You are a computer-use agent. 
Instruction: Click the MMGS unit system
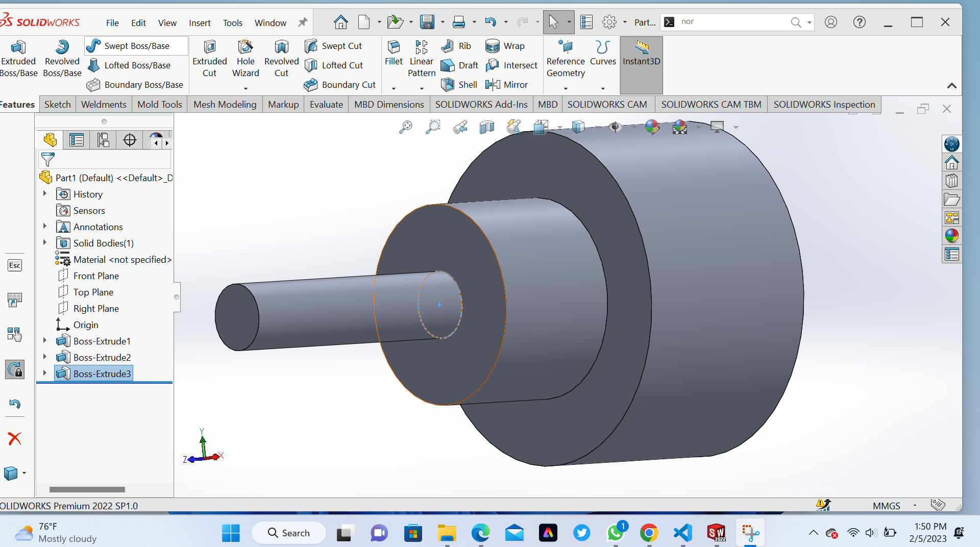886,506
